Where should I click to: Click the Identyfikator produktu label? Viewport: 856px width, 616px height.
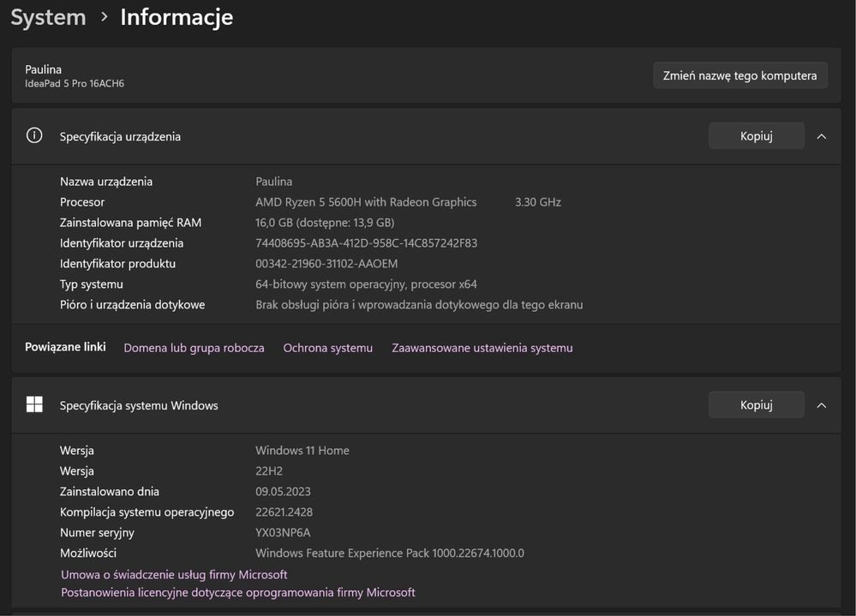click(117, 264)
